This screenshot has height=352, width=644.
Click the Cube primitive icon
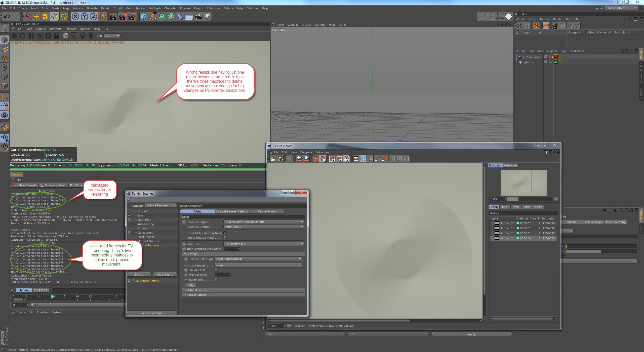[144, 17]
